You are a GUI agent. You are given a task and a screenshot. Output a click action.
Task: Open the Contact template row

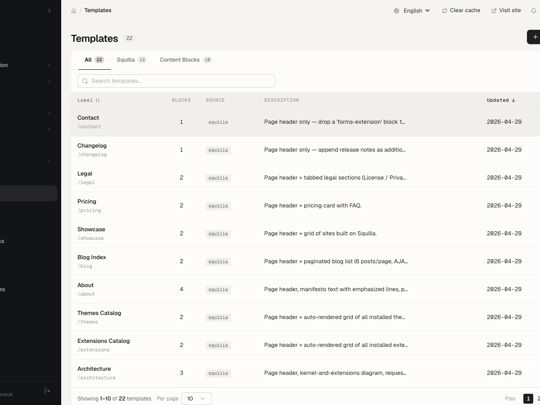coord(305,122)
